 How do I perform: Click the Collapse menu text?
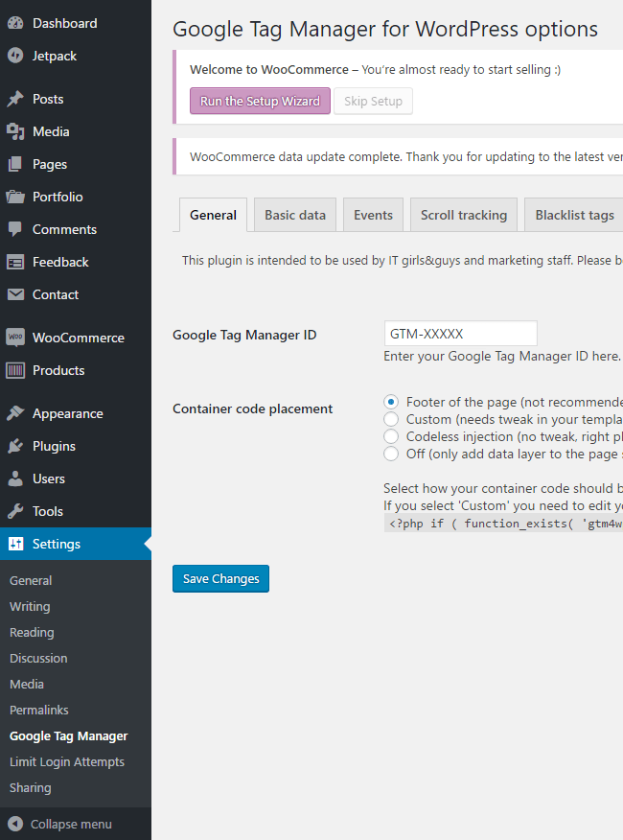click(x=71, y=824)
